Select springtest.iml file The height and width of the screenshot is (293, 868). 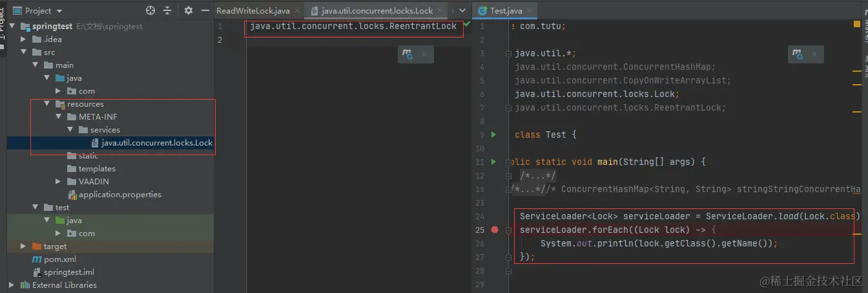[x=69, y=272]
